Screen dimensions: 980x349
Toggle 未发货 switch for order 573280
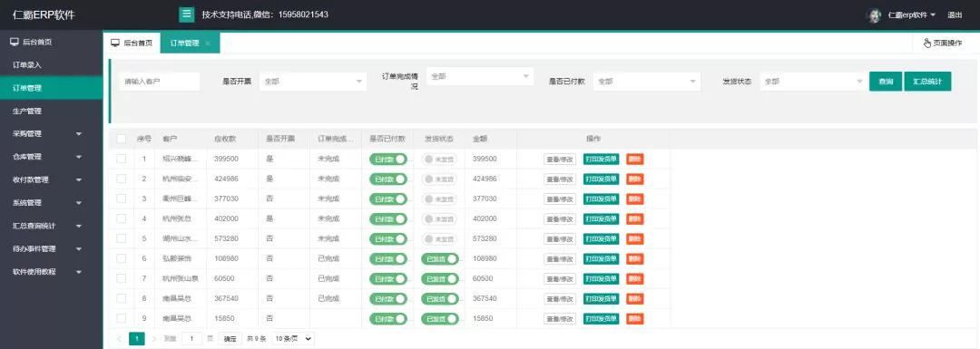439,239
